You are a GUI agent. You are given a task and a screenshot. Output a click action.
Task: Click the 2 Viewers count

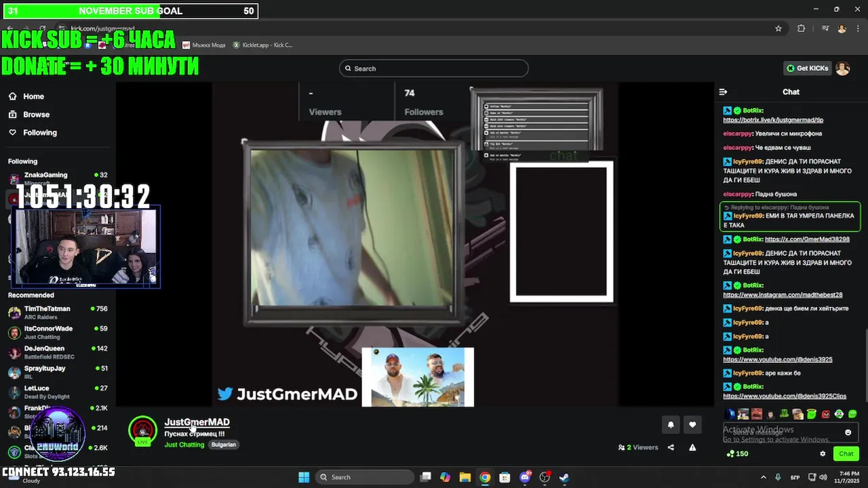638,447
